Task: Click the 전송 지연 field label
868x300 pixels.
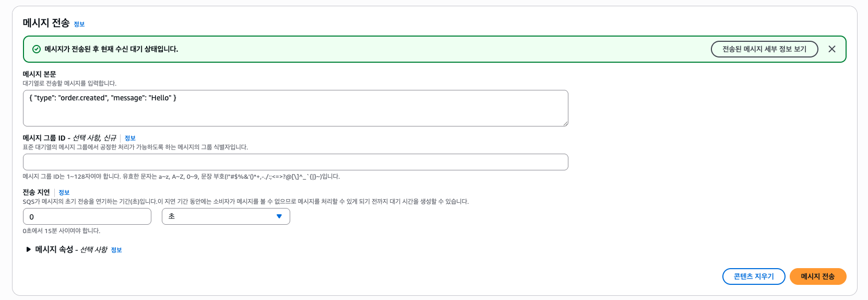Action: tap(36, 192)
